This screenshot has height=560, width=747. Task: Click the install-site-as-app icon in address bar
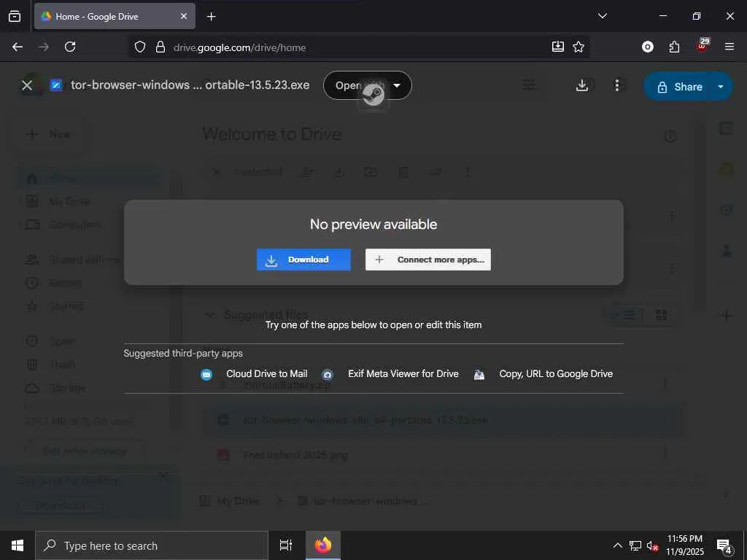point(557,46)
